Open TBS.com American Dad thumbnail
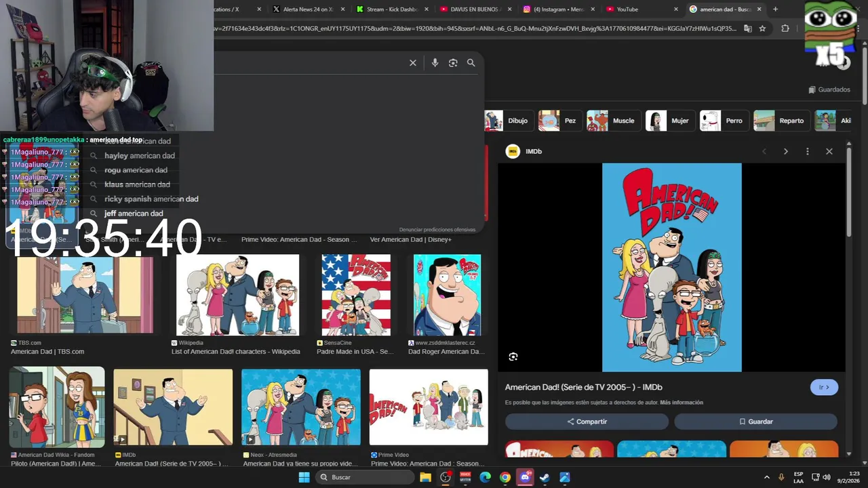The height and width of the screenshot is (488, 868). (x=85, y=294)
